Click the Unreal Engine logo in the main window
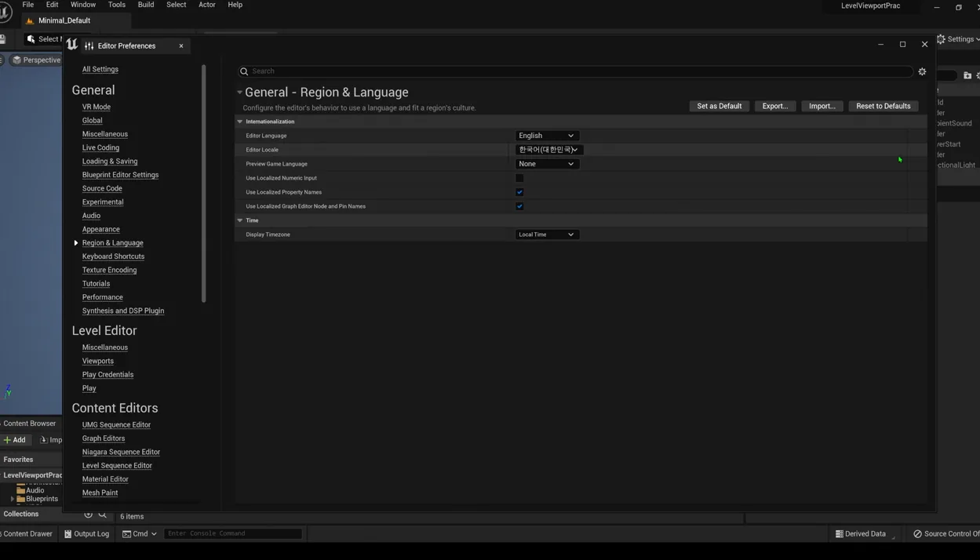980x560 pixels. 5,13
